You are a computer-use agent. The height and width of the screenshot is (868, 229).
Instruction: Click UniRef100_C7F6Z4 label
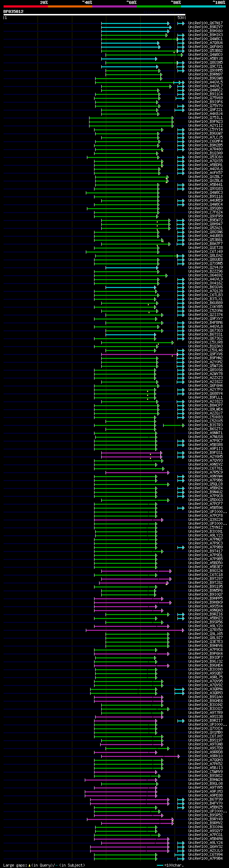click(x=205, y=212)
